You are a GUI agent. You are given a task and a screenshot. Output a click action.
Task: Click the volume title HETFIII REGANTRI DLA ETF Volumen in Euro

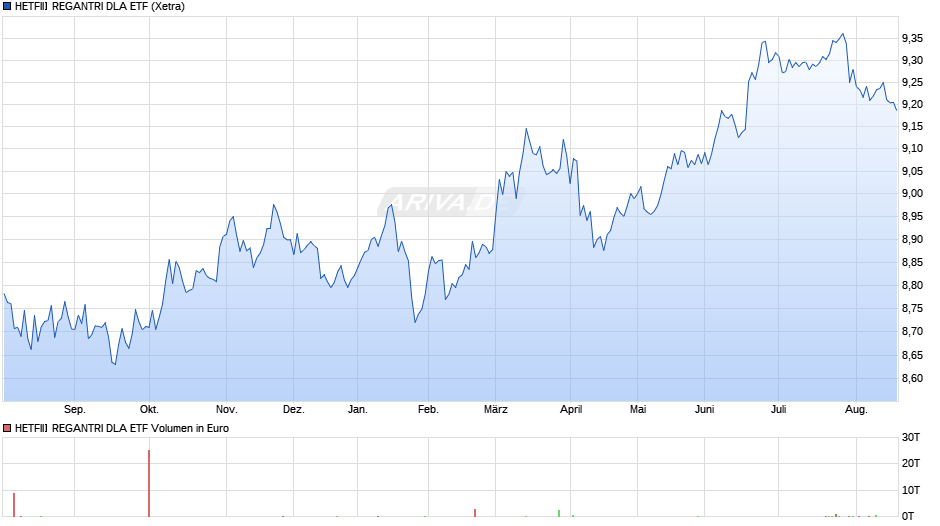pyautogui.click(x=122, y=428)
